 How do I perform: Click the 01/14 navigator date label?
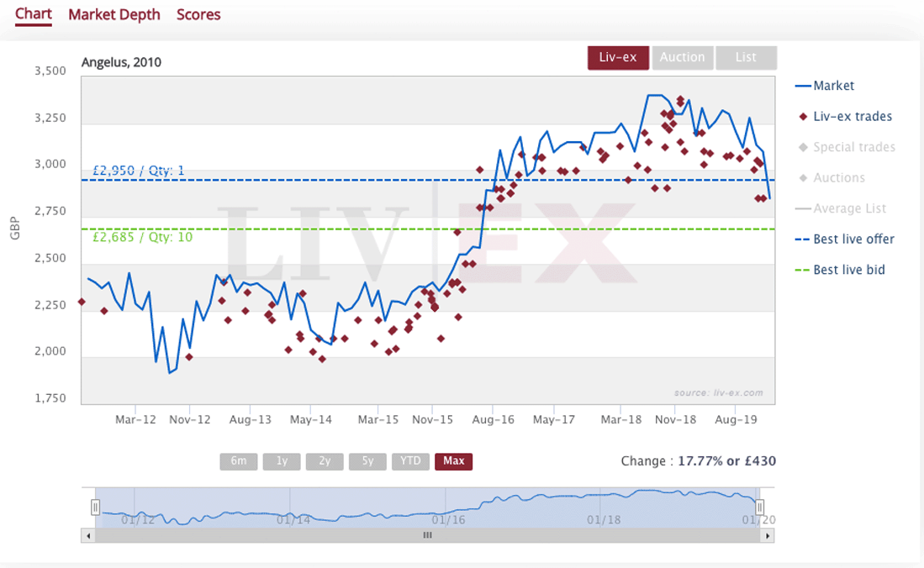[x=293, y=520]
